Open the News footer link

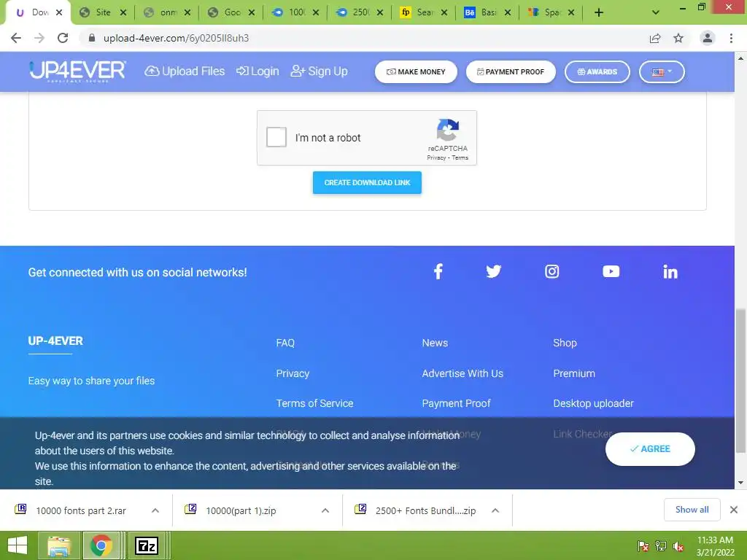coord(435,343)
